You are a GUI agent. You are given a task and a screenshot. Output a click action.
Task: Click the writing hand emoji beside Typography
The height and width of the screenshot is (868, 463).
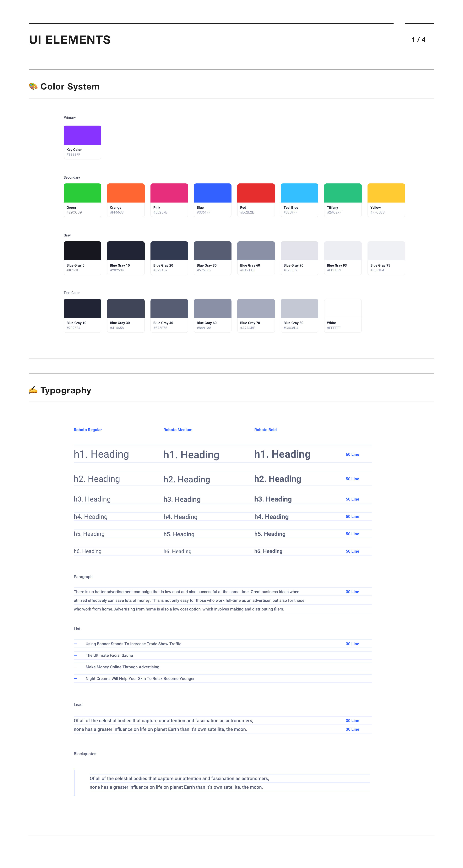click(33, 390)
